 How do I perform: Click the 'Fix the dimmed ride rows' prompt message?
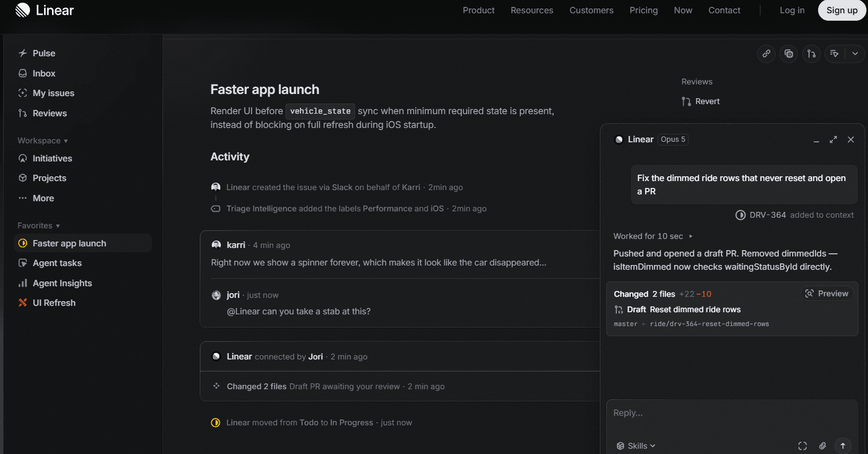coord(744,185)
